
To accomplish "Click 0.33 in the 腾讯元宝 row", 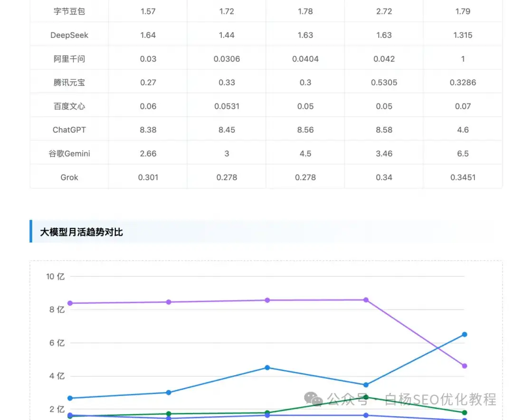I will pos(227,83).
